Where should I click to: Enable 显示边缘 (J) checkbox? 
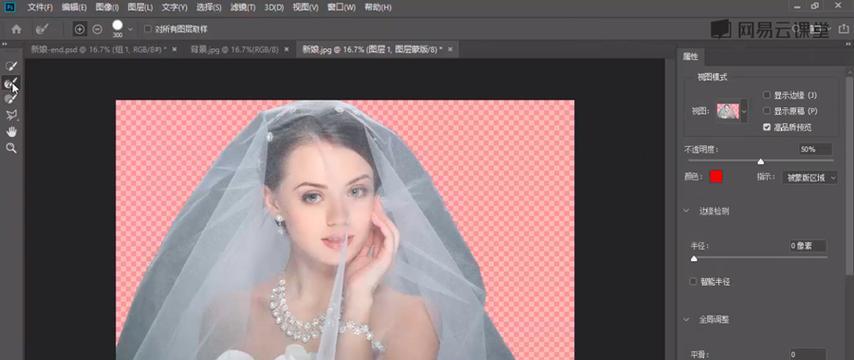tap(767, 95)
